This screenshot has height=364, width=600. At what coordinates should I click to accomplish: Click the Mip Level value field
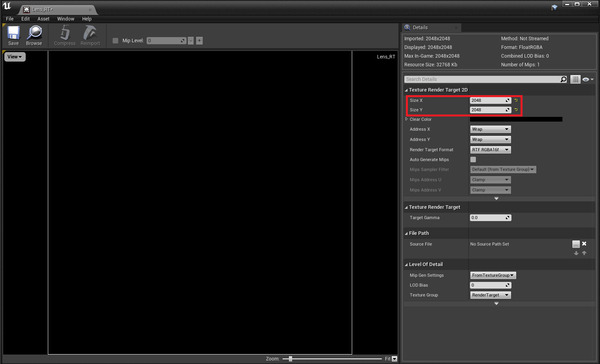pos(166,41)
